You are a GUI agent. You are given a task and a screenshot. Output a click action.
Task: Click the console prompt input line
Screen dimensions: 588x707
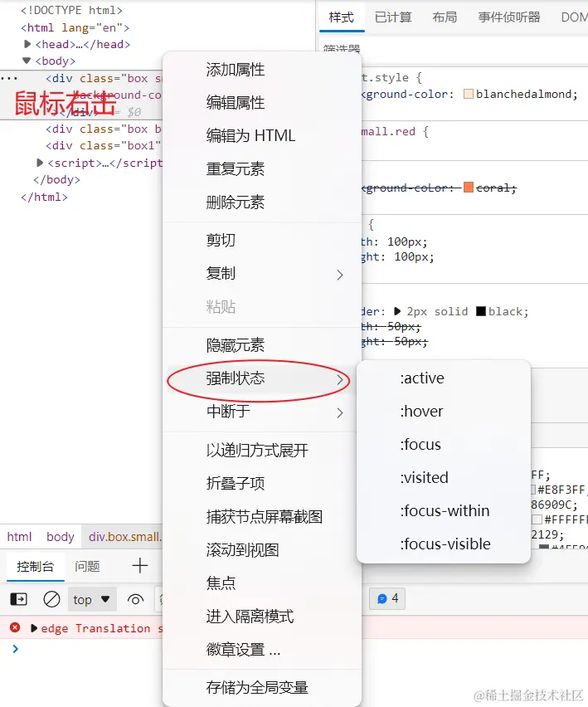(294, 649)
